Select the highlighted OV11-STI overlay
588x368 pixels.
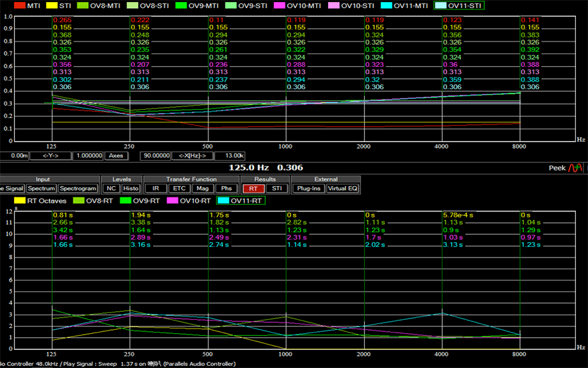pyautogui.click(x=458, y=5)
